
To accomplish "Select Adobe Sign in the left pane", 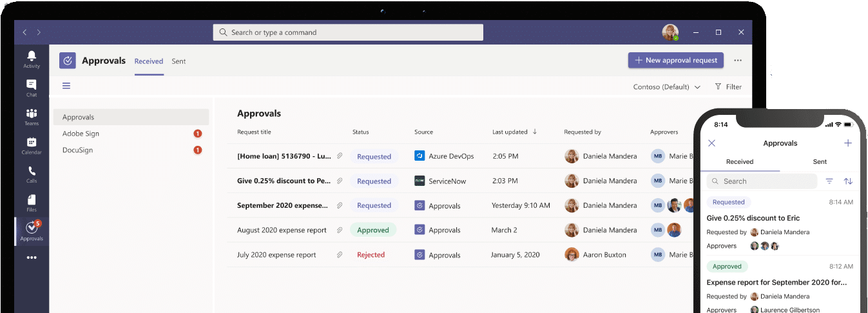I will (81, 134).
